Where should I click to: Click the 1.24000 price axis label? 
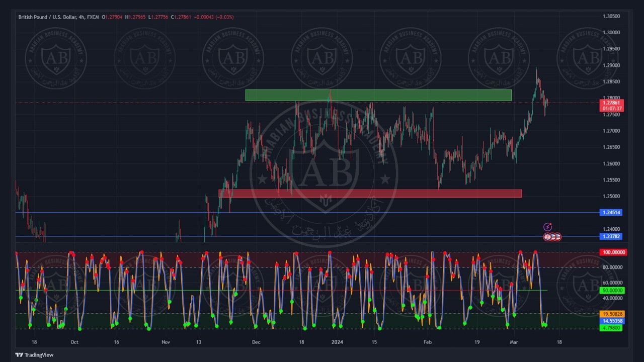pos(611,229)
